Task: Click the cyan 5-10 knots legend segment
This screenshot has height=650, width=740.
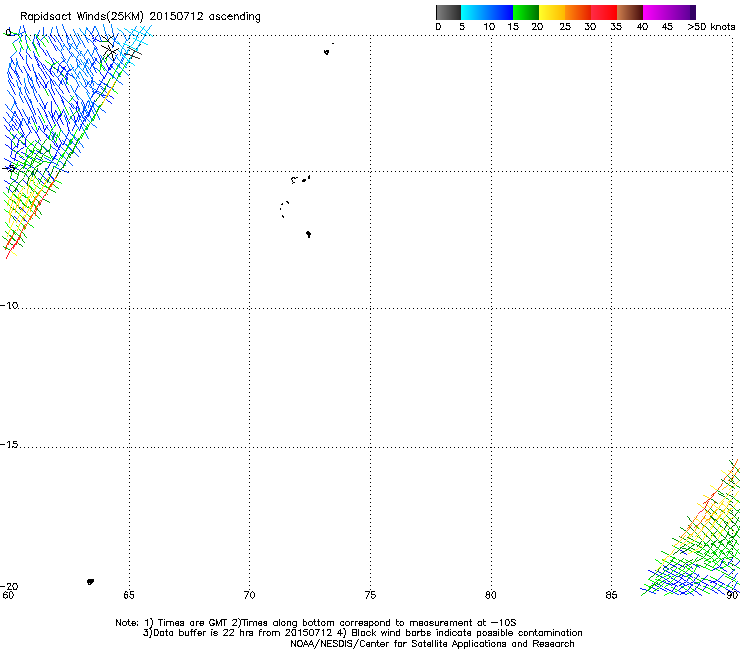Action: pos(474,12)
